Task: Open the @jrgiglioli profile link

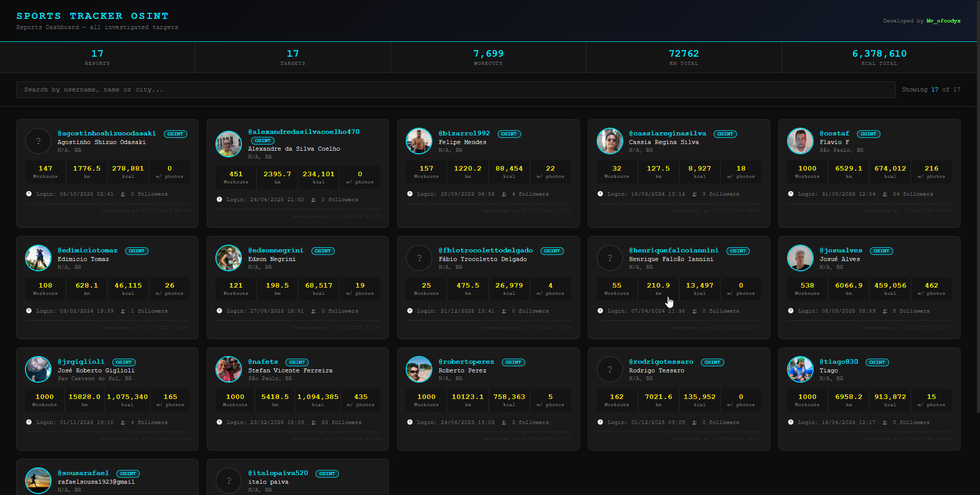Action: 81,362
